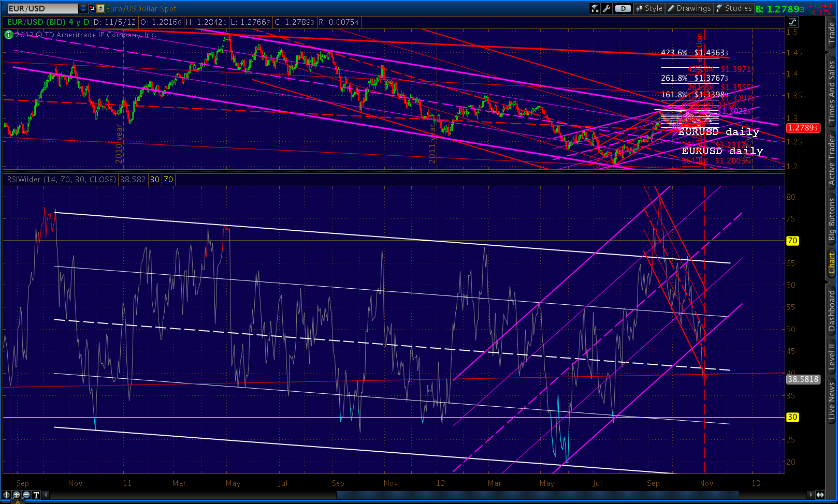Open chart settings wrench icon
The height and width of the screenshot is (504, 838).
606,8
